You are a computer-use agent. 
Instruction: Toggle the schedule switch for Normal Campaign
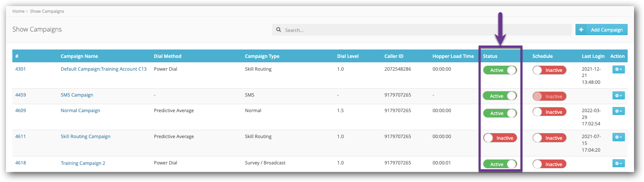click(x=549, y=112)
